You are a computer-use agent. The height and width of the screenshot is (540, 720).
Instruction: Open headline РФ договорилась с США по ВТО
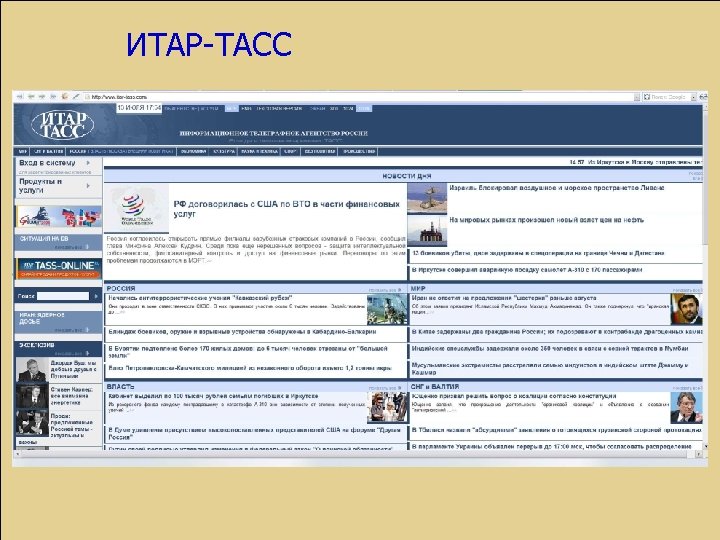click(x=287, y=208)
